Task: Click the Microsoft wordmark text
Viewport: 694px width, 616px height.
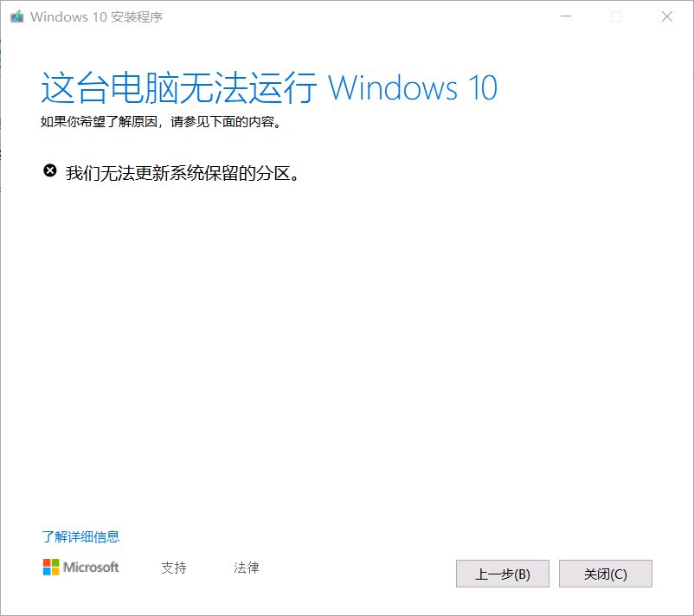Action: [x=91, y=567]
